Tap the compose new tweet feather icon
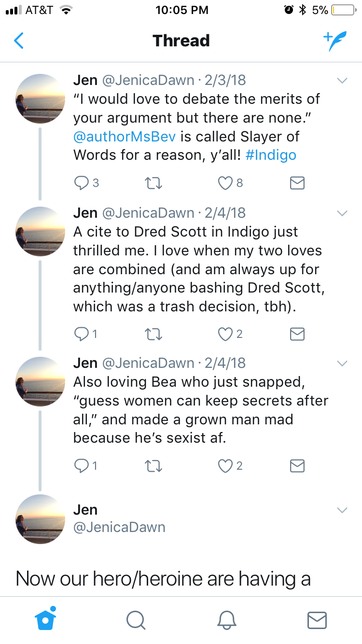The width and height of the screenshot is (362, 644). tap(335, 42)
